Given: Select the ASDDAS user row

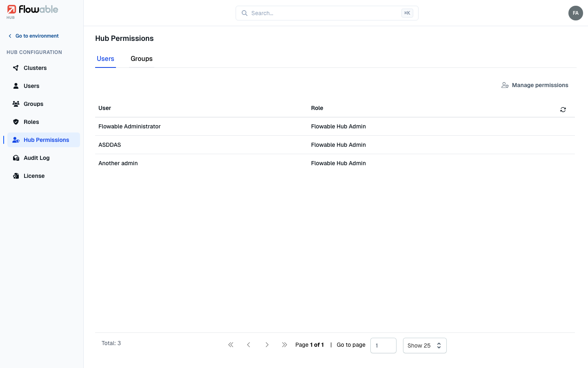Looking at the screenshot, I should coord(335,145).
